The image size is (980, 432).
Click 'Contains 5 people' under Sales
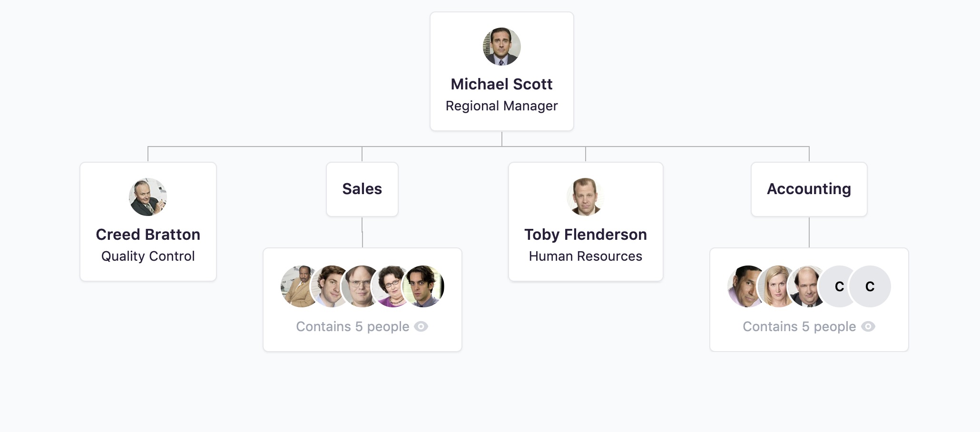[x=353, y=326]
